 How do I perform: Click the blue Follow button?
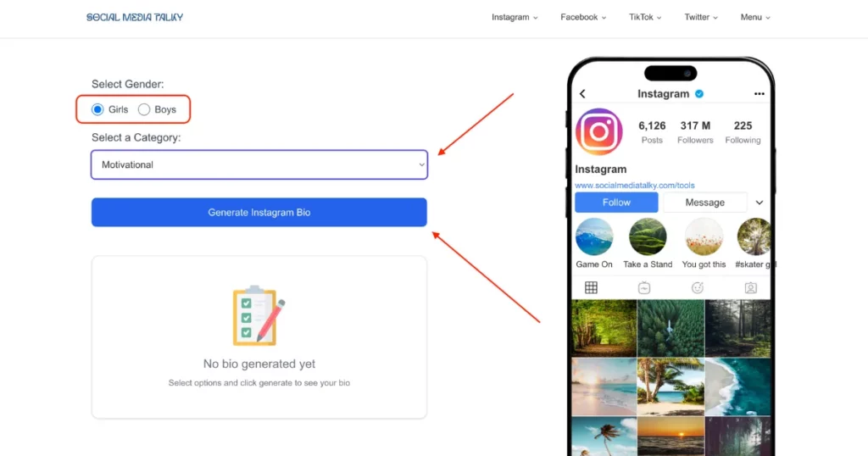[616, 203]
